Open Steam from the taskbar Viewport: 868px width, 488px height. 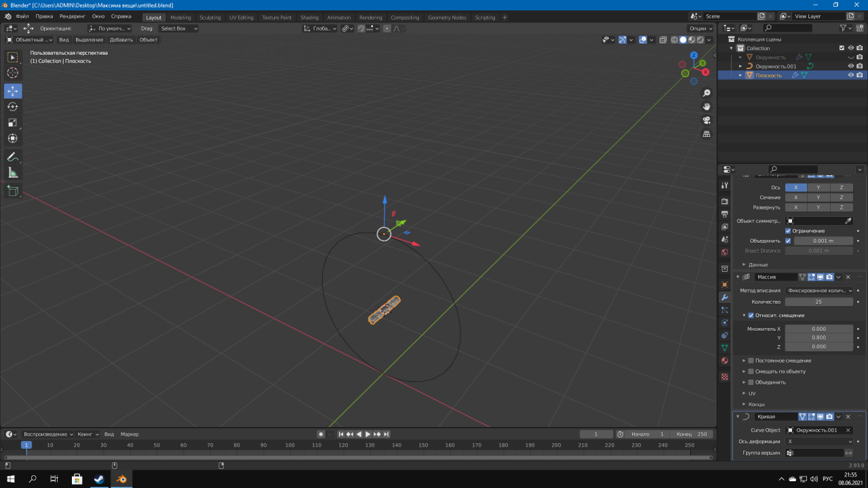[99, 479]
